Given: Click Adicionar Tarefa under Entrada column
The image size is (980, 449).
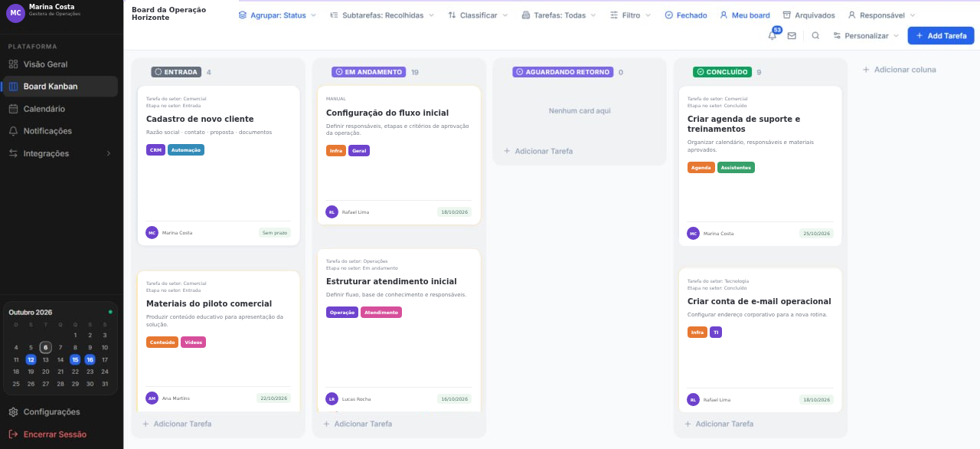Looking at the screenshot, I should coord(176,424).
